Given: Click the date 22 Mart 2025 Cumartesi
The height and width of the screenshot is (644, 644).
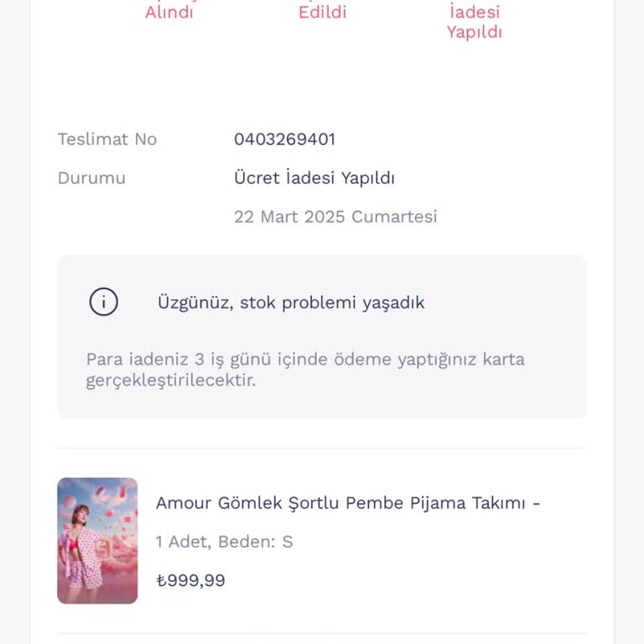Looking at the screenshot, I should 335,216.
